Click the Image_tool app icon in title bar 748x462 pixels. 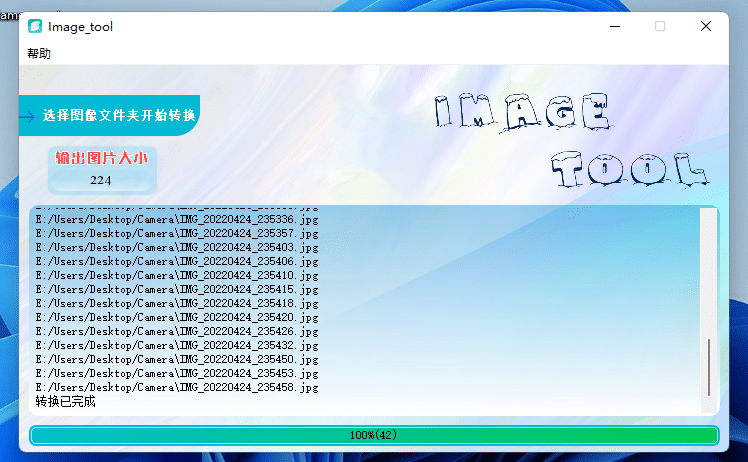35,27
